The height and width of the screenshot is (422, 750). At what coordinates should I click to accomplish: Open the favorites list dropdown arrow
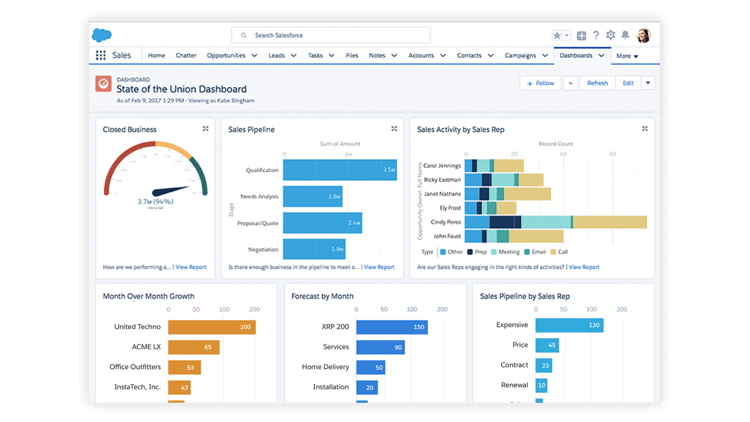[x=567, y=35]
